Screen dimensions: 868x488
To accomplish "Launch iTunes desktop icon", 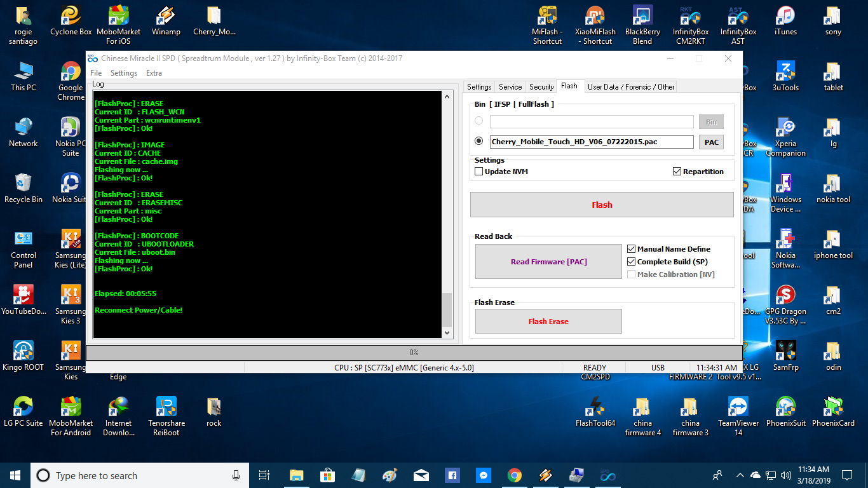I will [785, 22].
